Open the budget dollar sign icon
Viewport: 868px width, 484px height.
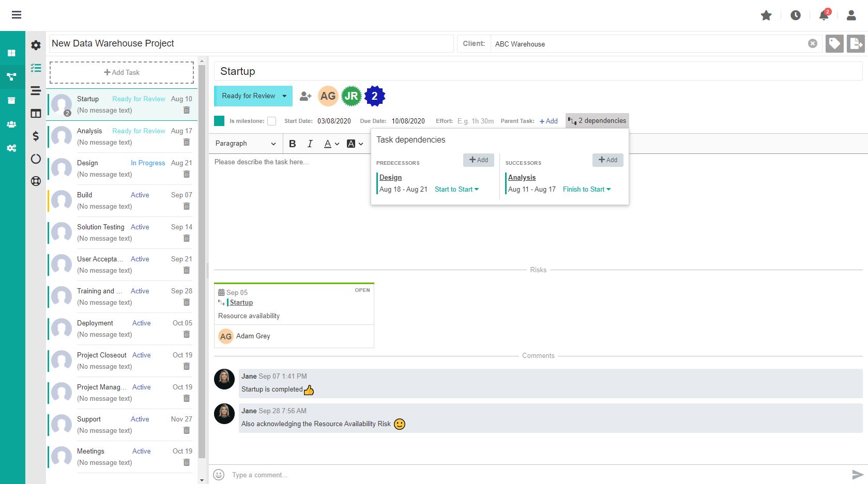click(36, 136)
